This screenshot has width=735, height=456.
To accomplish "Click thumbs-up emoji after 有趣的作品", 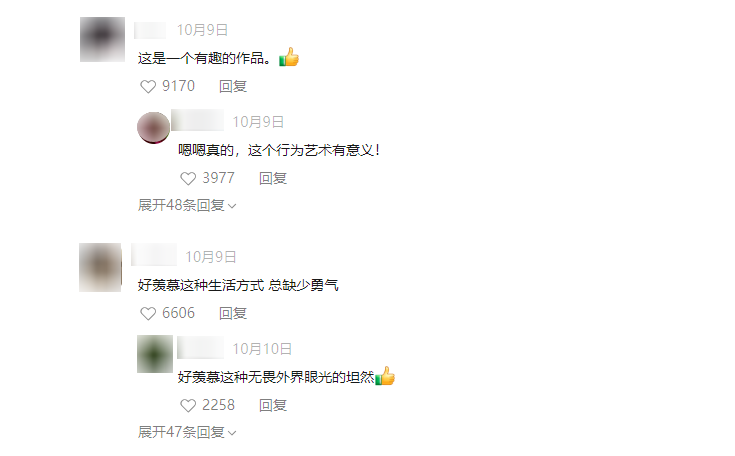I will coord(289,57).
